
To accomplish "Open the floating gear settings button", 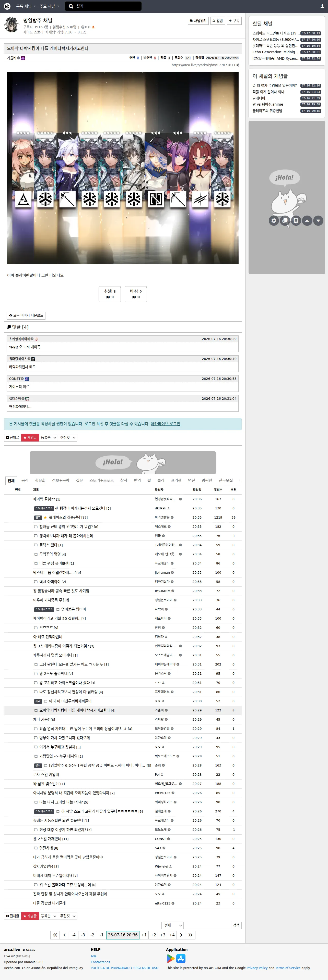I will [274, 220].
